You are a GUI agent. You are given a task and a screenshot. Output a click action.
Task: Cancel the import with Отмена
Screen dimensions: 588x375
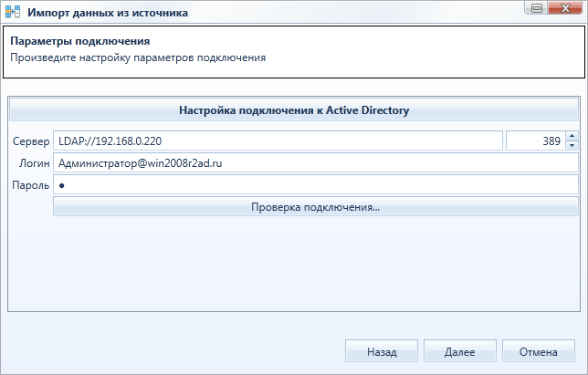(538, 351)
